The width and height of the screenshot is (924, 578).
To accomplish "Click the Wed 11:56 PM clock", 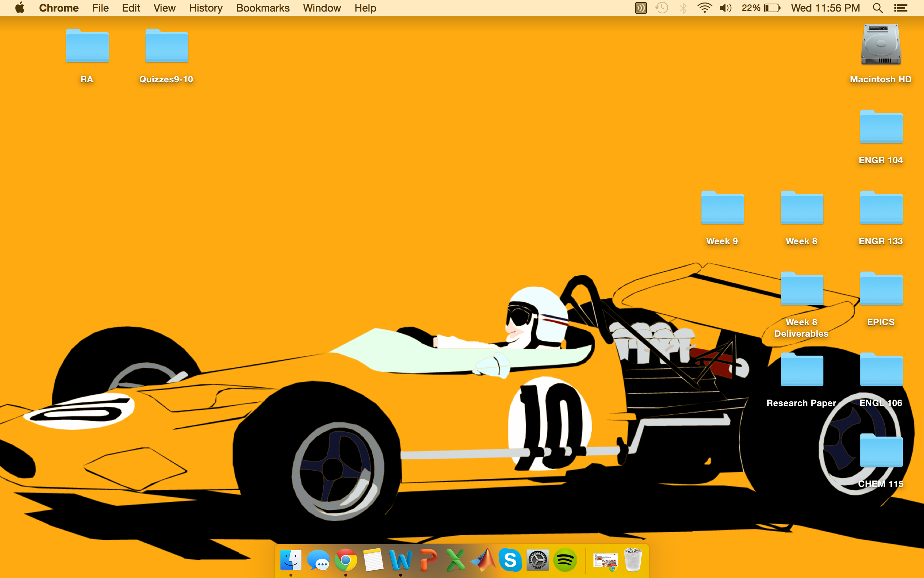I will click(x=825, y=8).
